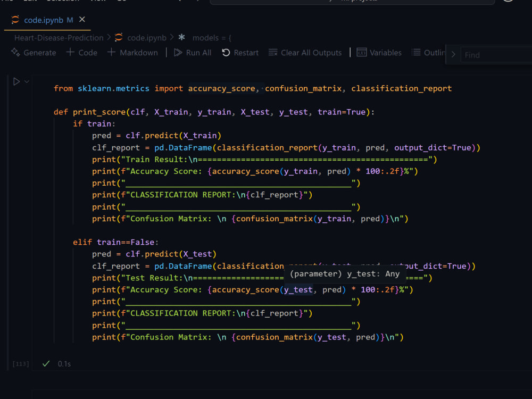Click the Generate sparkle icon
Image resolution: width=532 pixels, height=399 pixels.
click(x=15, y=52)
